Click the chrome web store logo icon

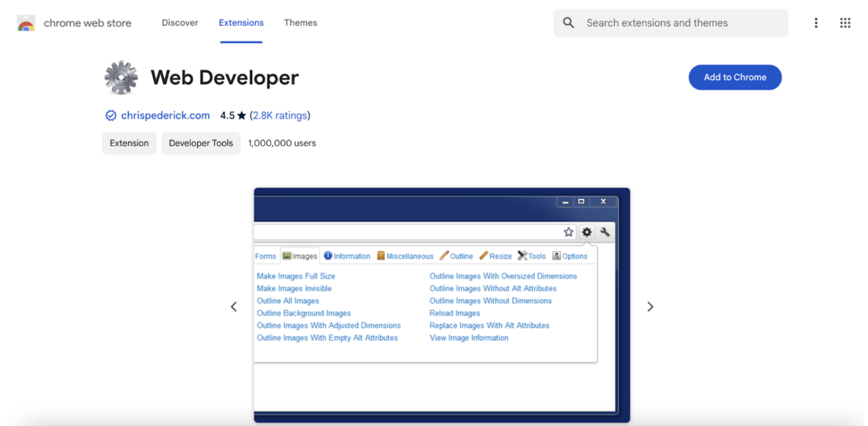[x=25, y=23]
